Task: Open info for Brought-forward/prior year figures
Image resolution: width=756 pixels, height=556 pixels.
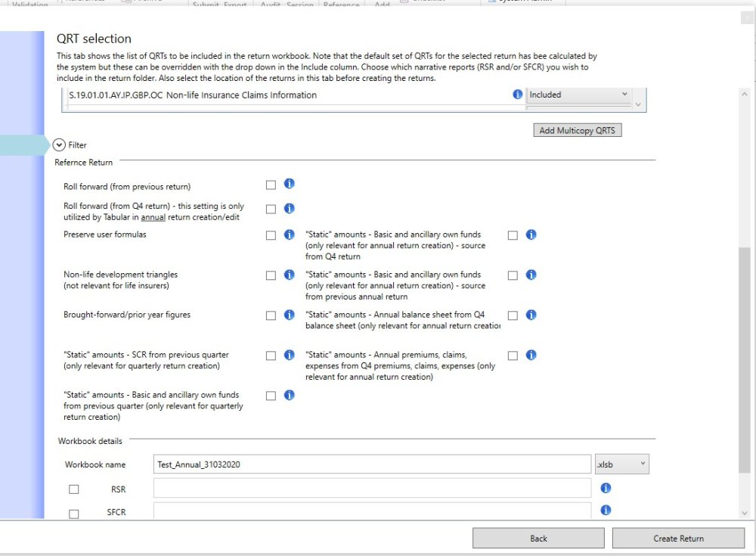Action: click(x=288, y=315)
